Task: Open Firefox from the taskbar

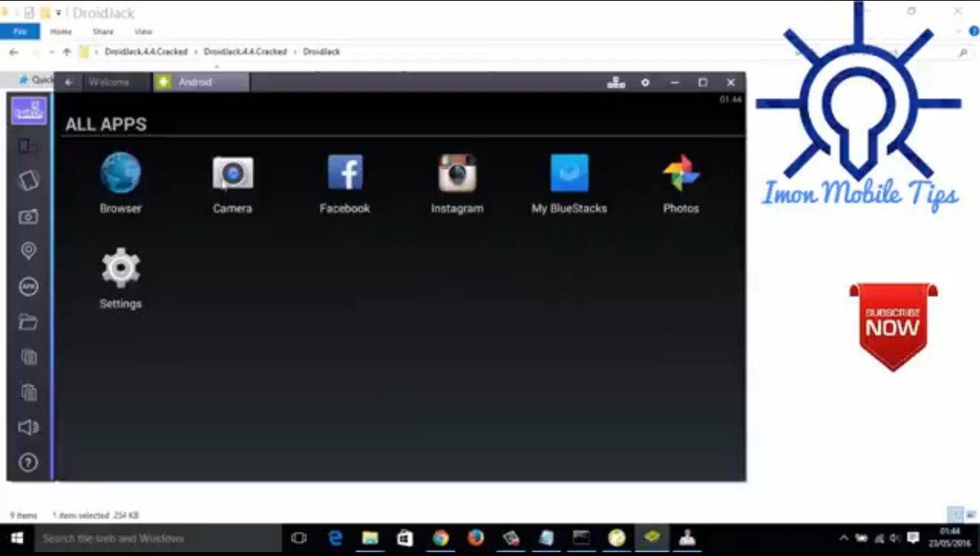Action: 476,538
